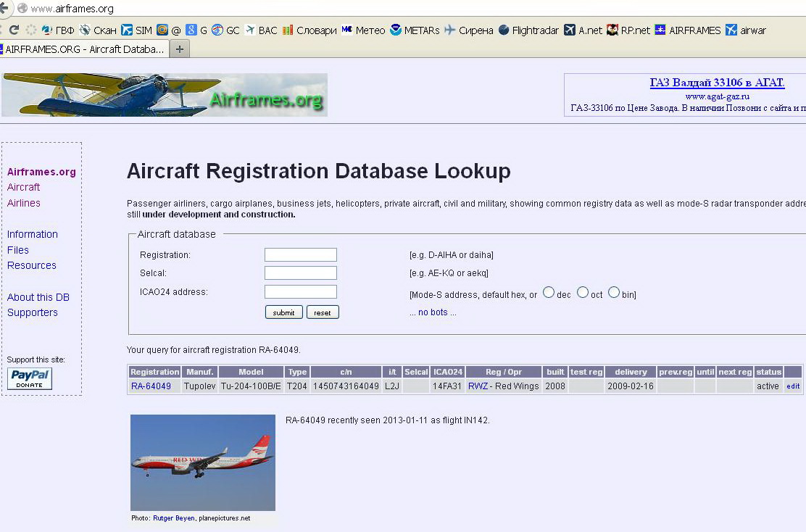Open the Flightradar bookmark
The image size is (806, 532).
528,30
